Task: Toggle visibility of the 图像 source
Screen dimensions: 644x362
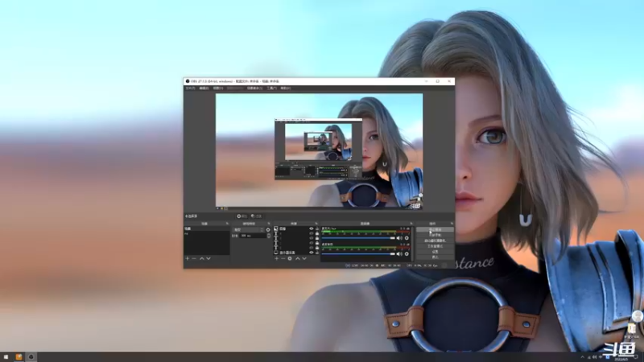Action: coord(312,228)
